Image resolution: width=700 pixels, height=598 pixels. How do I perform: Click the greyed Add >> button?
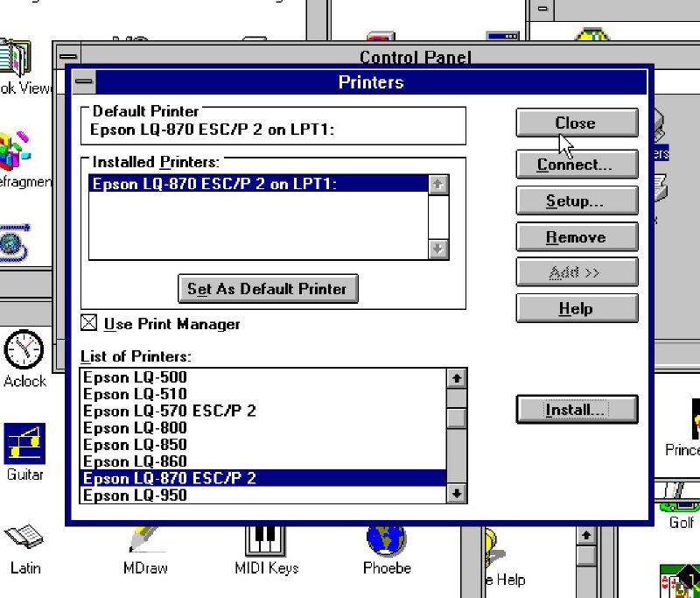[x=577, y=272]
